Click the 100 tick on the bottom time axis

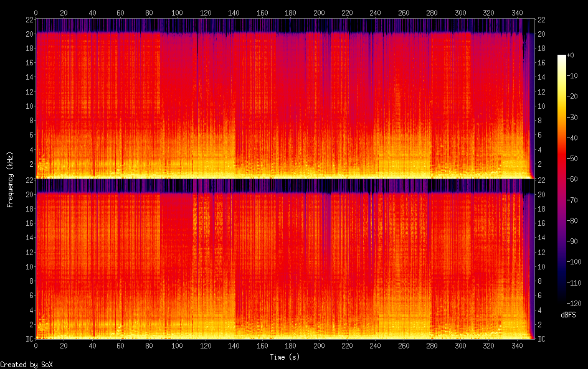click(178, 347)
